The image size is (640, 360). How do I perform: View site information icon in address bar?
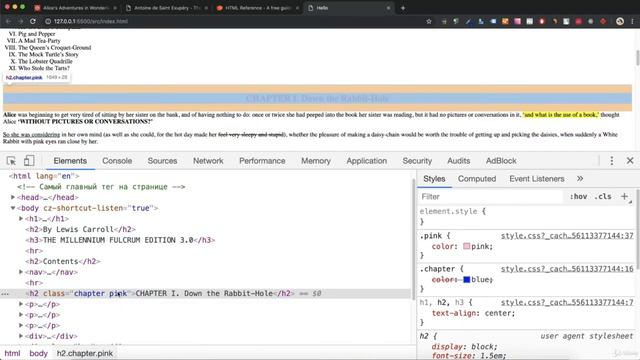(48, 21)
